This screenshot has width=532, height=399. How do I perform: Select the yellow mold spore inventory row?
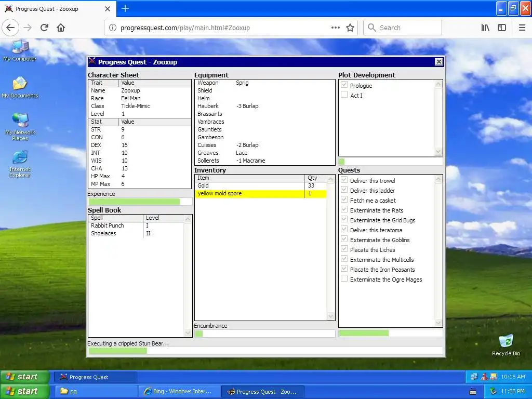[x=261, y=193]
